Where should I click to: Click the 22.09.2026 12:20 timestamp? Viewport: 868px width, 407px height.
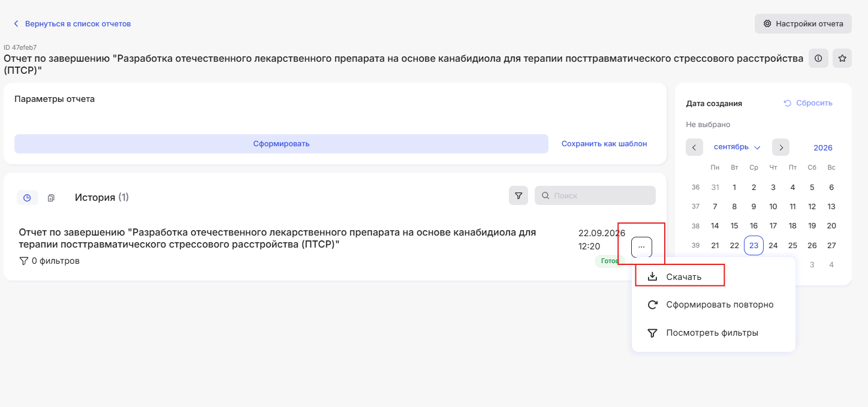[x=602, y=239]
